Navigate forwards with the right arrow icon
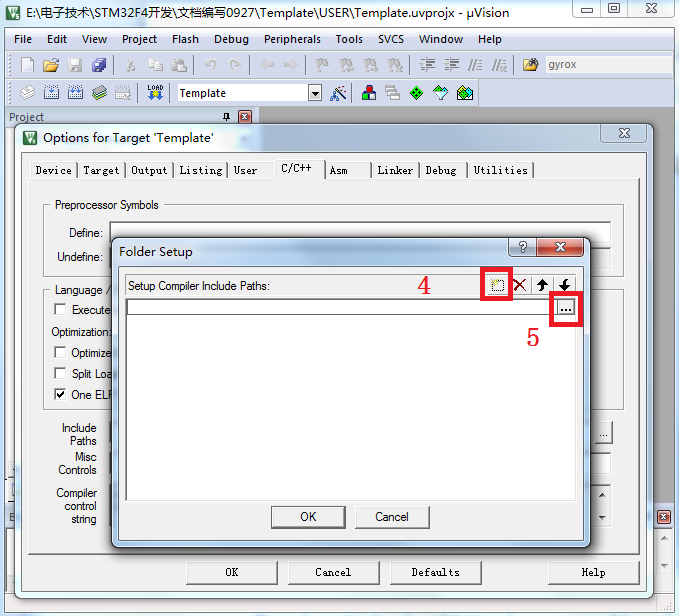This screenshot has width=679, height=616. point(290,65)
